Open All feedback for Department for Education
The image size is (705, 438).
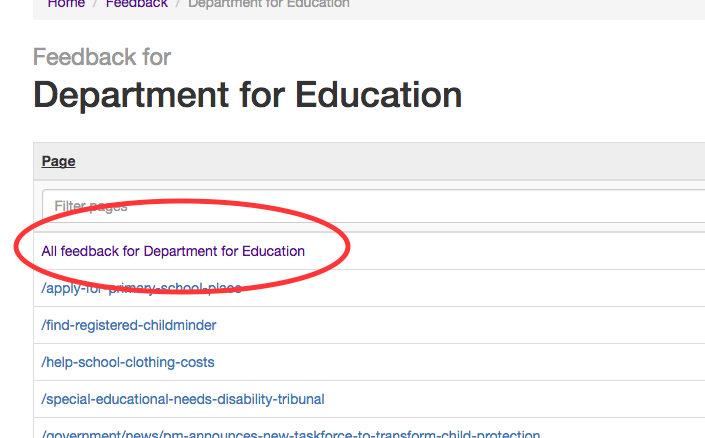(173, 251)
